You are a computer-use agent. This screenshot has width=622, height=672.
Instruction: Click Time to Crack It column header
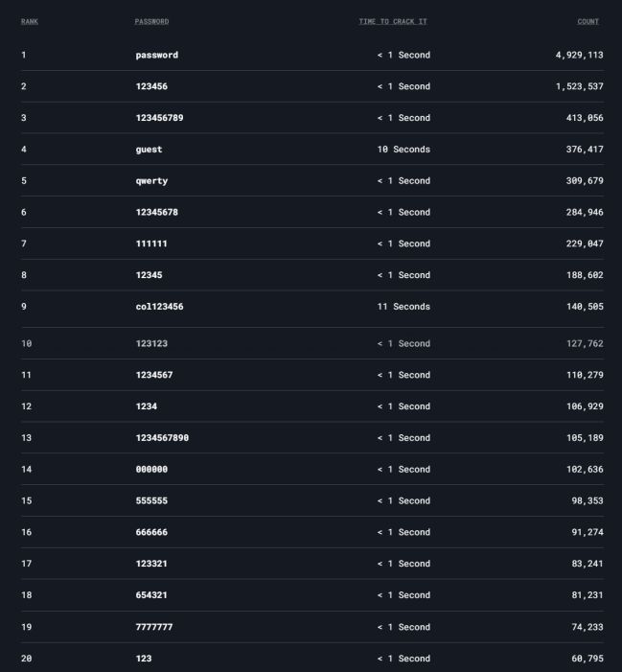(393, 21)
